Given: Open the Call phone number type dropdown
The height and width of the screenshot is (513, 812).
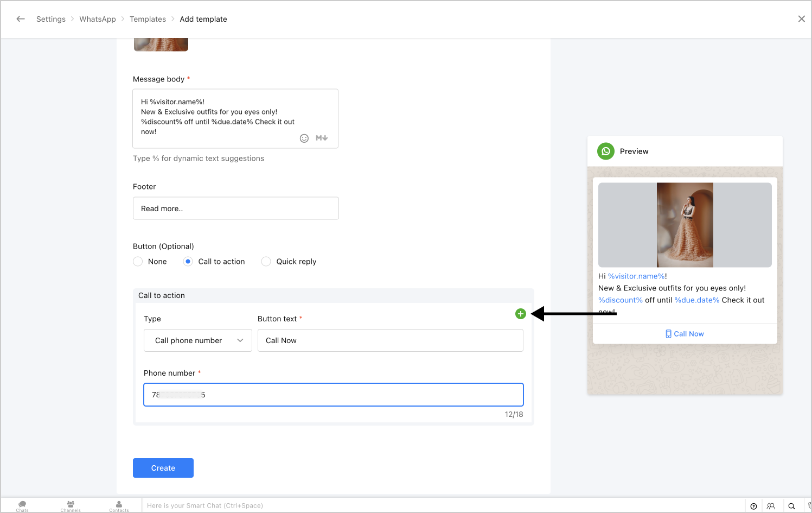Looking at the screenshot, I should [198, 340].
